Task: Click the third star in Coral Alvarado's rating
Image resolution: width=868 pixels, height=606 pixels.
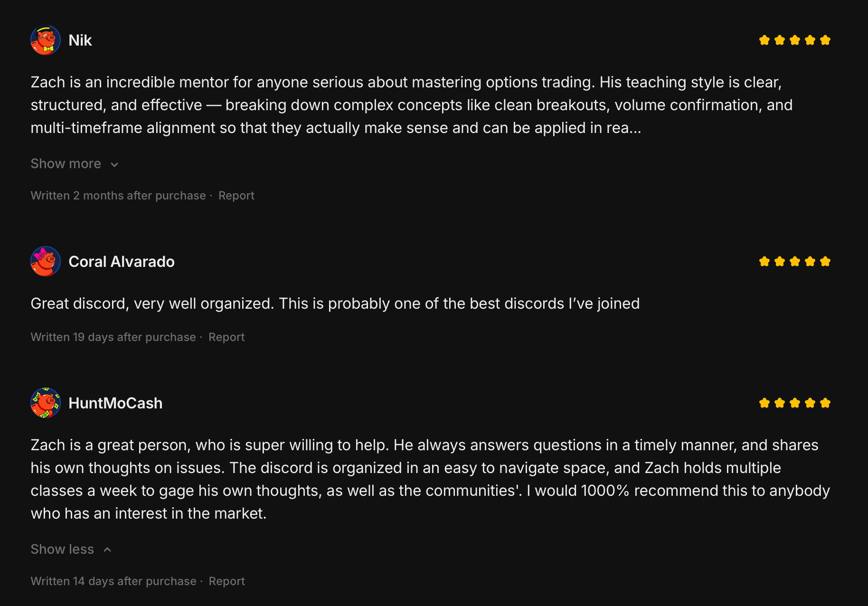Action: coord(795,262)
